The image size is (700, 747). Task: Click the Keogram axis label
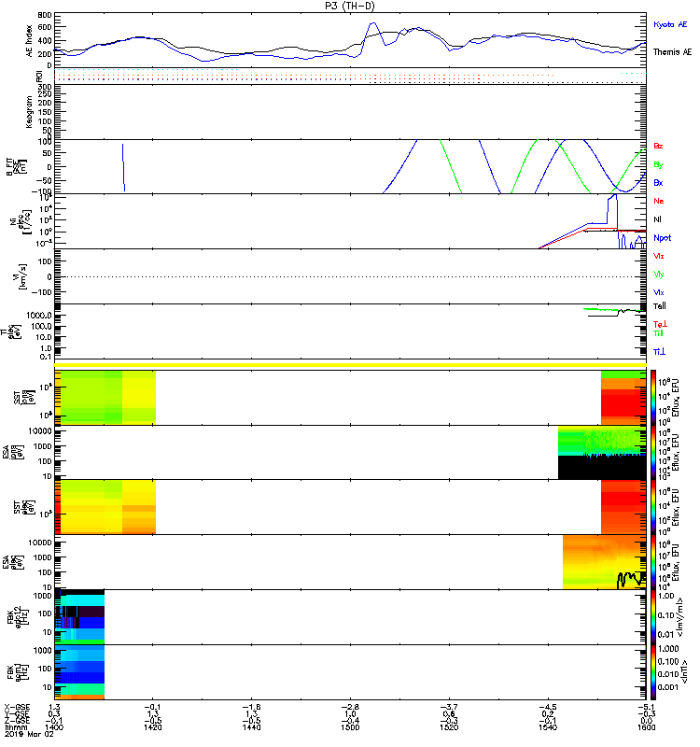(x=29, y=112)
